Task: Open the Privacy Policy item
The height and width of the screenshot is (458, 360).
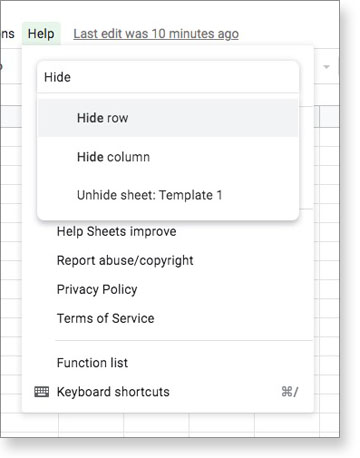Action: [x=97, y=289]
